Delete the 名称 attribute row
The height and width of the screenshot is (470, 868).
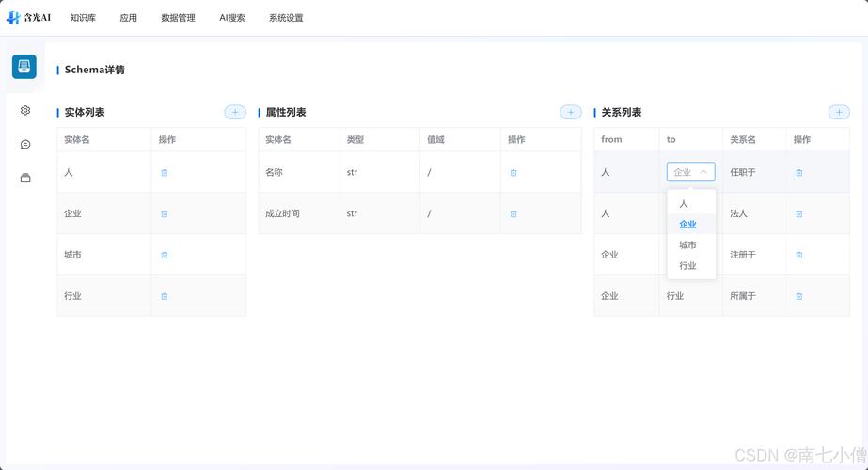tap(513, 173)
